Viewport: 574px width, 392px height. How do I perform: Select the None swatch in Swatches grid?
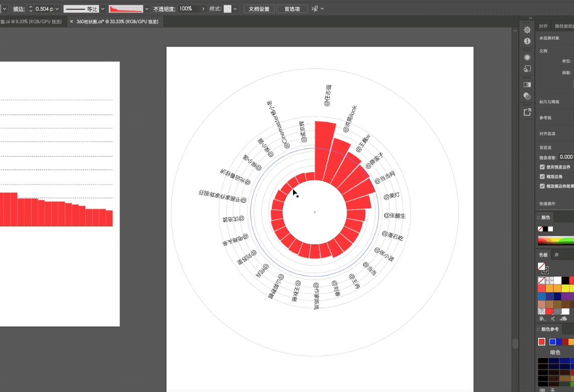541,281
